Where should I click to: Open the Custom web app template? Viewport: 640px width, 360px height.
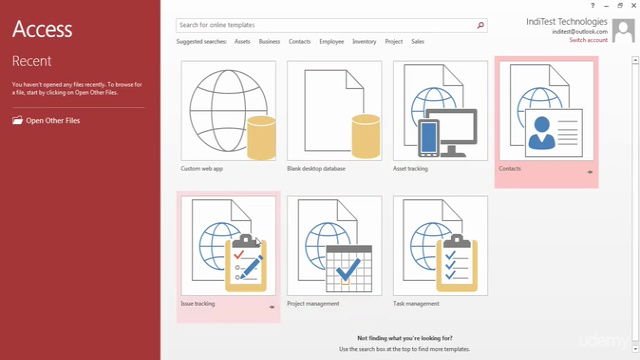[228, 111]
